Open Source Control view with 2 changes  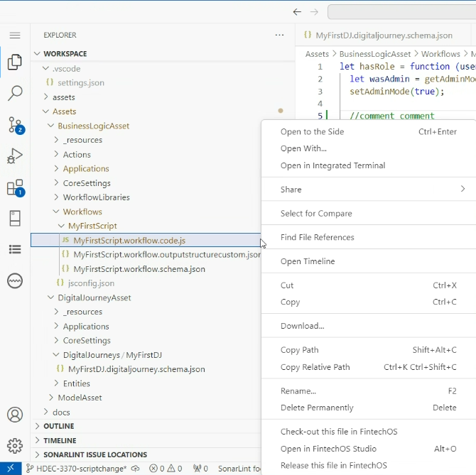click(15, 125)
